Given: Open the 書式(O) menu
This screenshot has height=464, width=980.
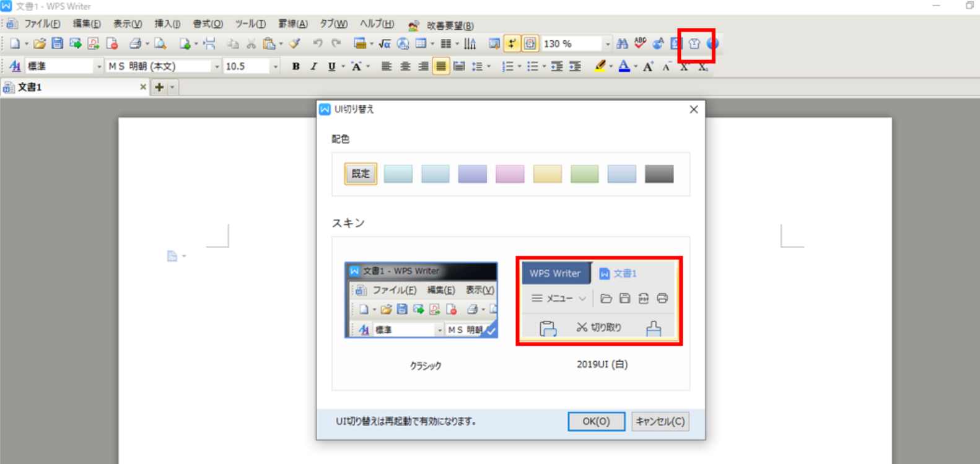Looking at the screenshot, I should tap(208, 24).
